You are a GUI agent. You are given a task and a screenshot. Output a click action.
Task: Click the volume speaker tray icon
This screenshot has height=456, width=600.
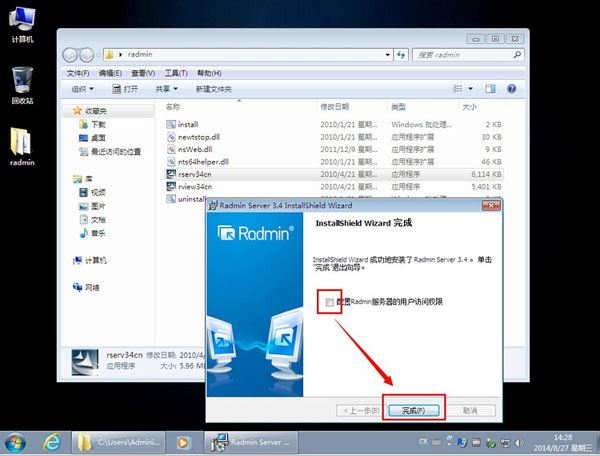tap(518, 443)
